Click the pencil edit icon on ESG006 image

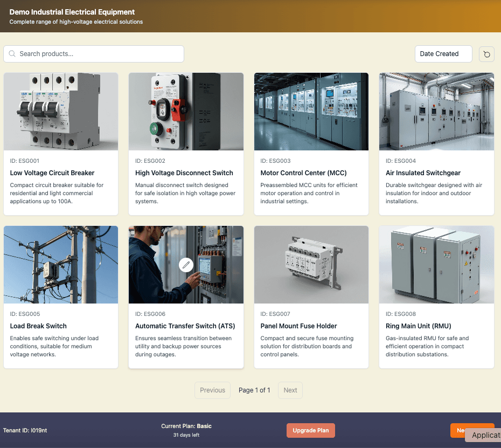click(x=186, y=265)
